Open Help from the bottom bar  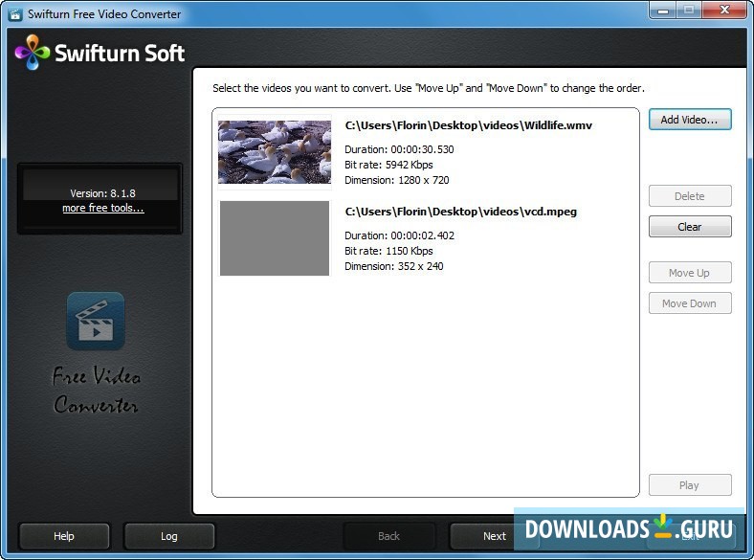pyautogui.click(x=64, y=536)
